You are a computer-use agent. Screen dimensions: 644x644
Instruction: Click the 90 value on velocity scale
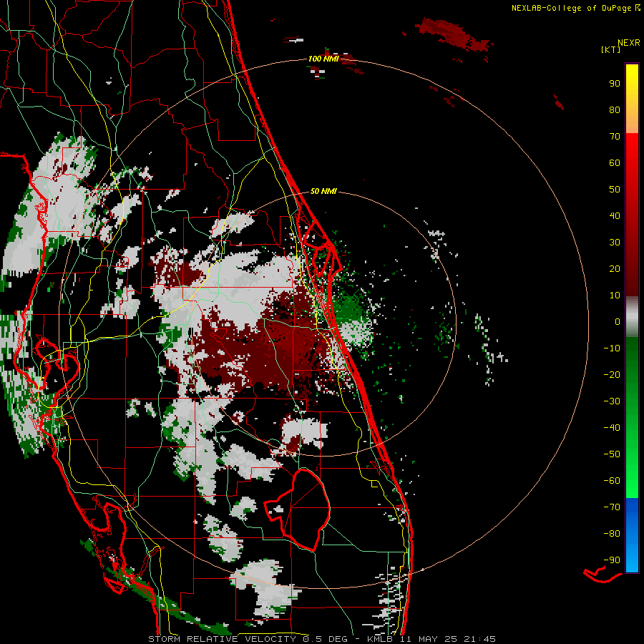(615, 84)
